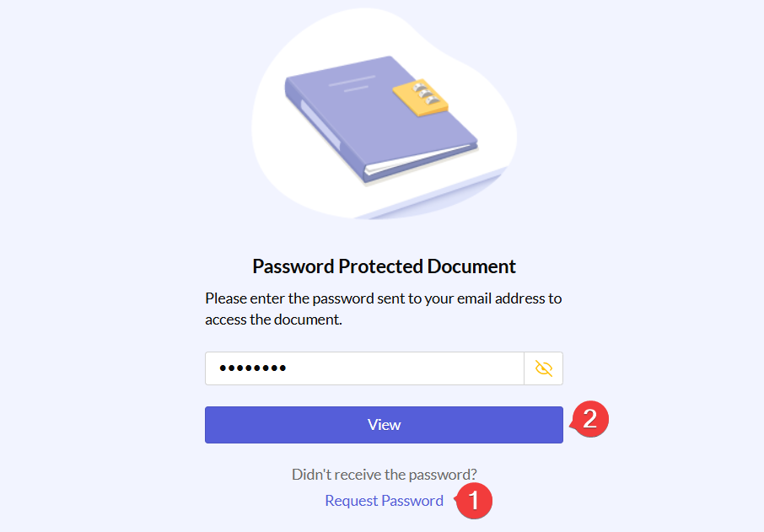
Task: Click the words "access the document."
Action: pos(273,320)
